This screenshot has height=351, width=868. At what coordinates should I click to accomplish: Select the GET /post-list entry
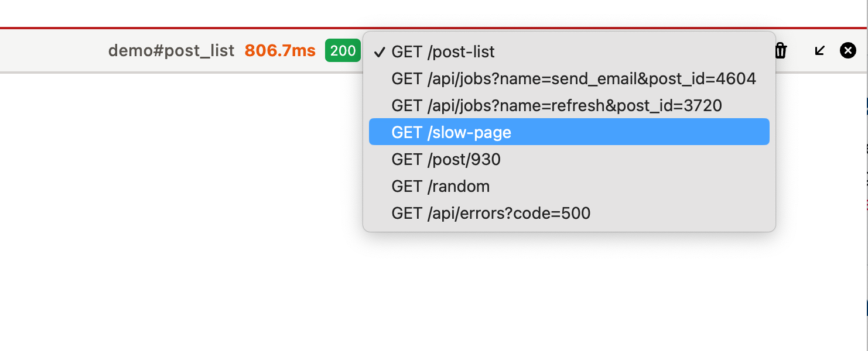pyautogui.click(x=443, y=52)
